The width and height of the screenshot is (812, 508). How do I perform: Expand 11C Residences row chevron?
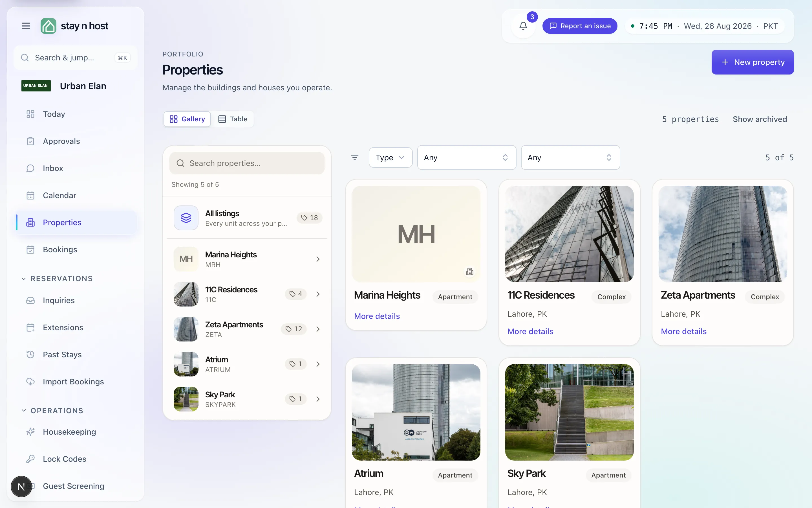[x=318, y=294]
